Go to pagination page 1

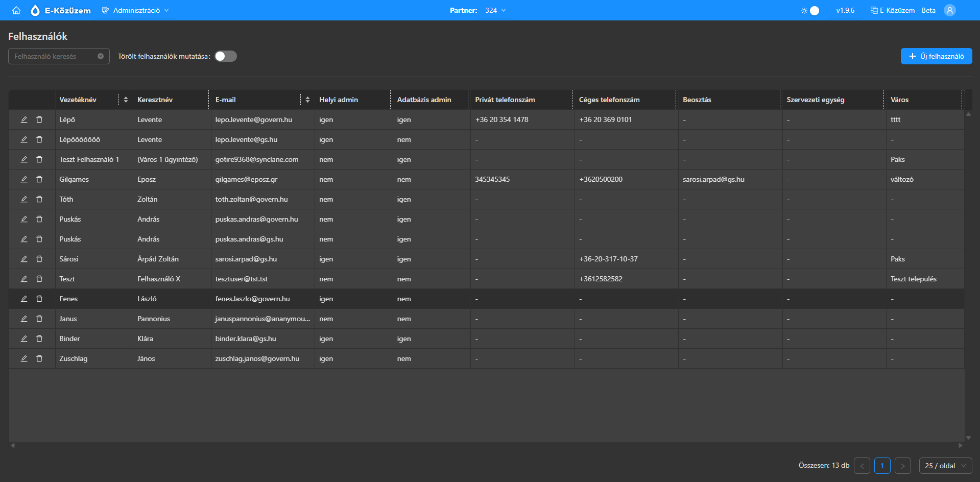(x=882, y=466)
